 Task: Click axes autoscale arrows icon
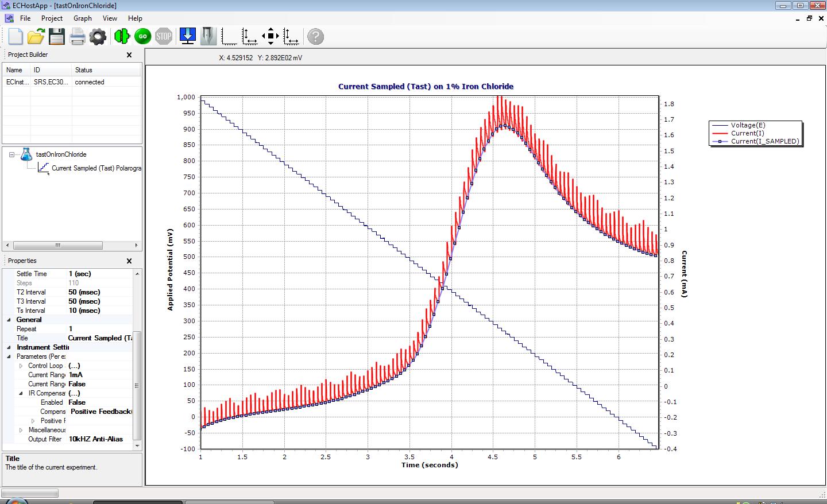pos(249,37)
